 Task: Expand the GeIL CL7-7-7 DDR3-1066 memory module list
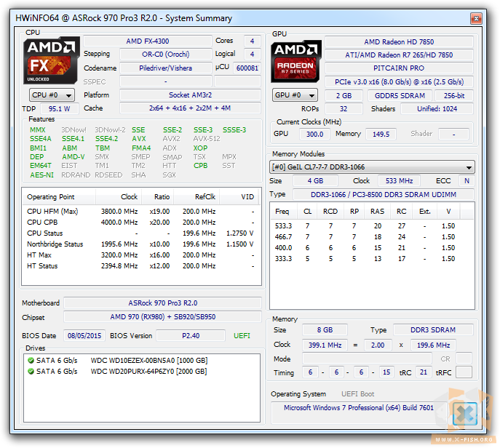tap(372, 167)
